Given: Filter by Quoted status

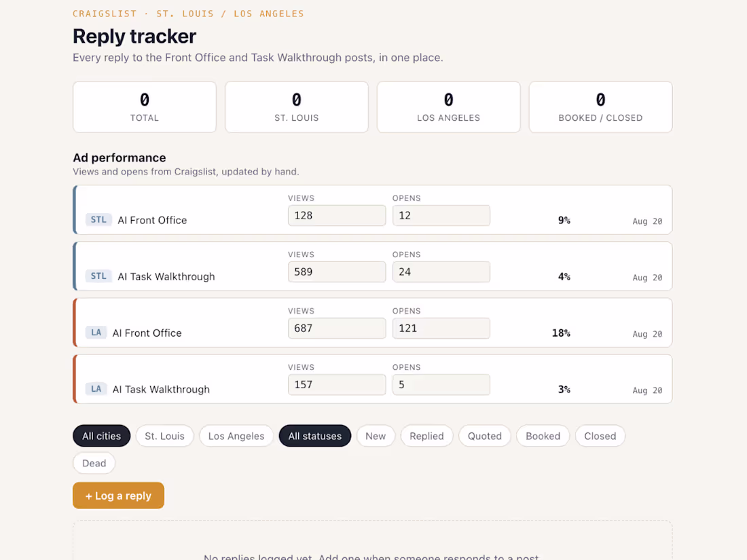Looking at the screenshot, I should [x=484, y=436].
